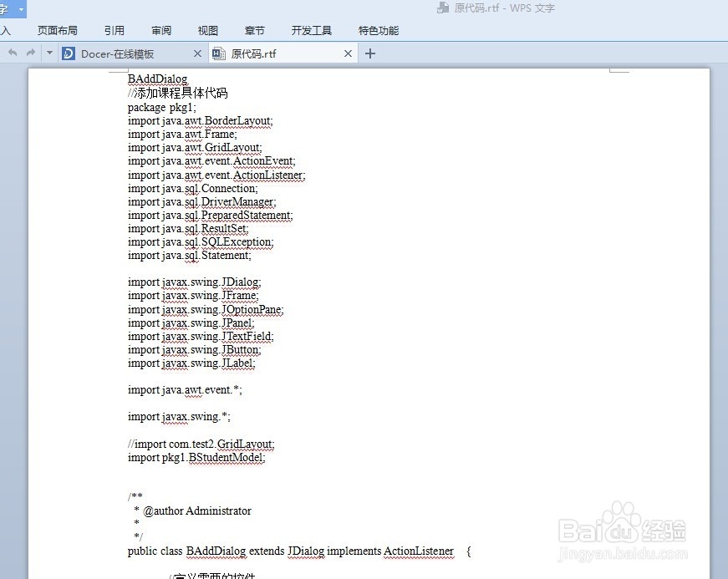Click the WPS Writer application menu icon

coord(7,9)
